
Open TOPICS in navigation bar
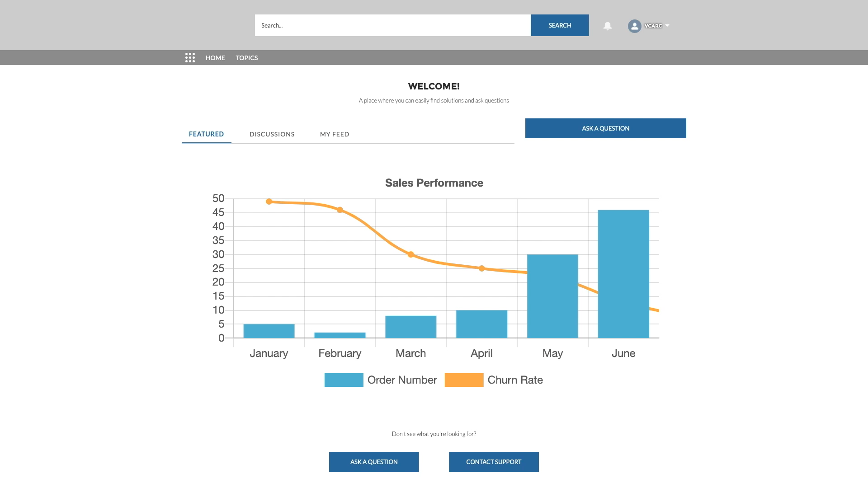[247, 58]
